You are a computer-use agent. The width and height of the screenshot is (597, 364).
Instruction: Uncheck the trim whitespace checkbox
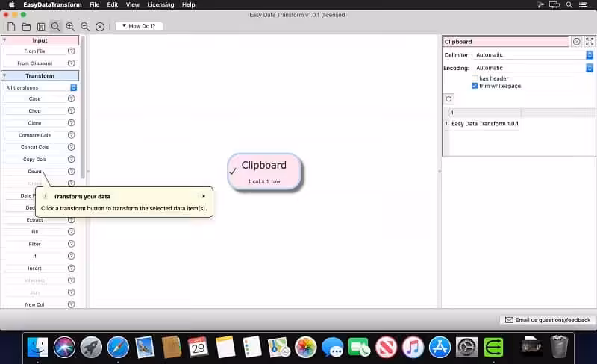pos(475,86)
